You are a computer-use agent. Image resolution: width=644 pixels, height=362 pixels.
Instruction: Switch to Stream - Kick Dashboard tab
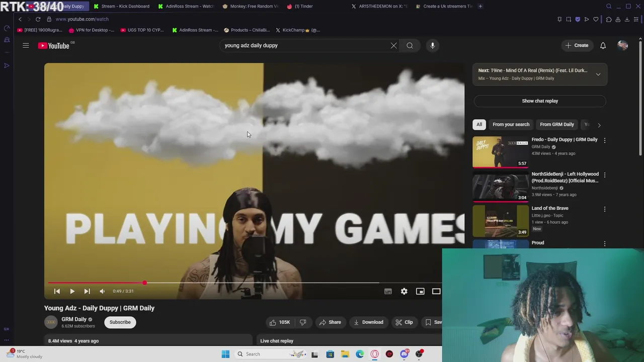(x=121, y=6)
